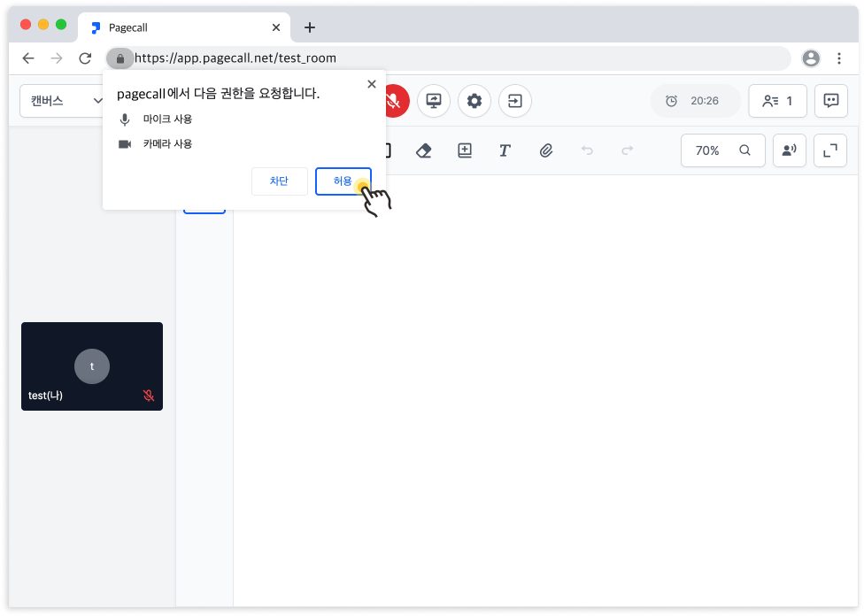Start screen sharing with monitor icon
This screenshot has height=616, width=864.
434,101
